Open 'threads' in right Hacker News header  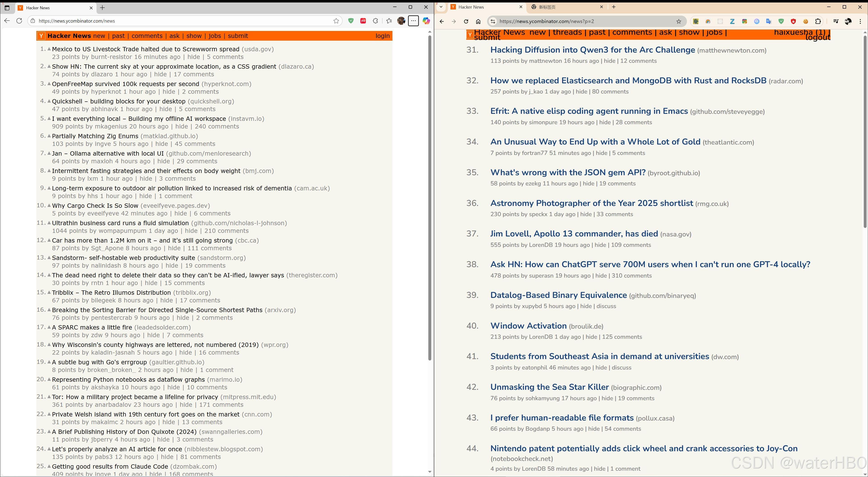pos(567,32)
